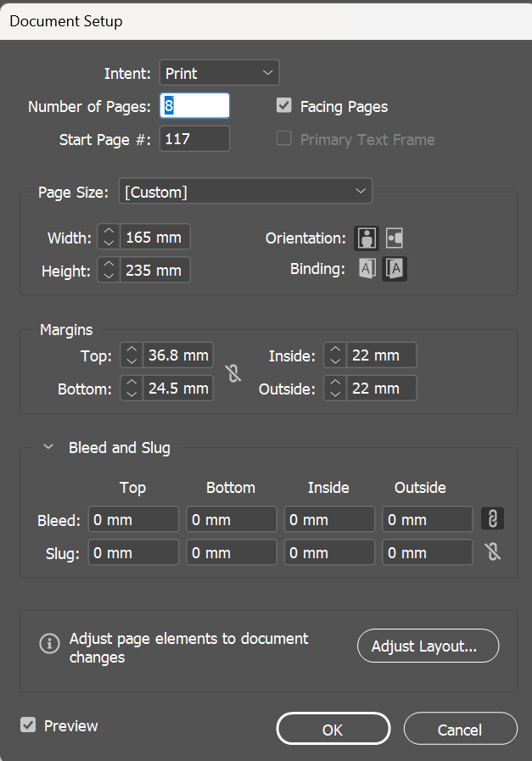This screenshot has height=761, width=532.
Task: Choose right-to-left binding icon
Action: tap(395, 270)
